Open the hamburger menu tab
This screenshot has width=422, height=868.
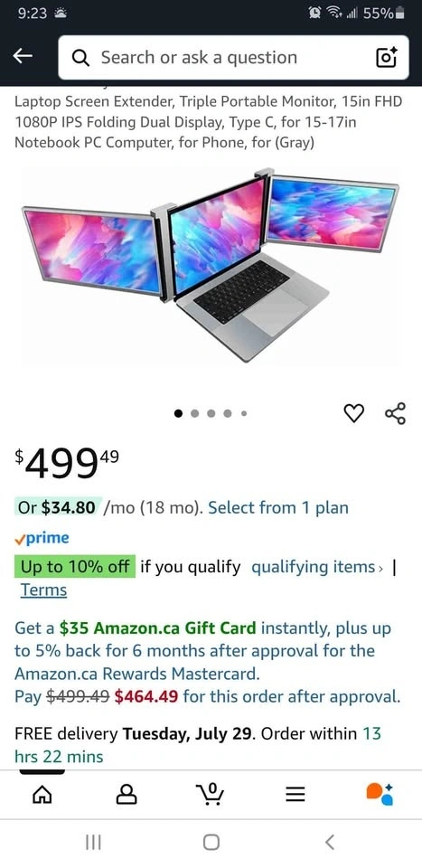pos(295,795)
